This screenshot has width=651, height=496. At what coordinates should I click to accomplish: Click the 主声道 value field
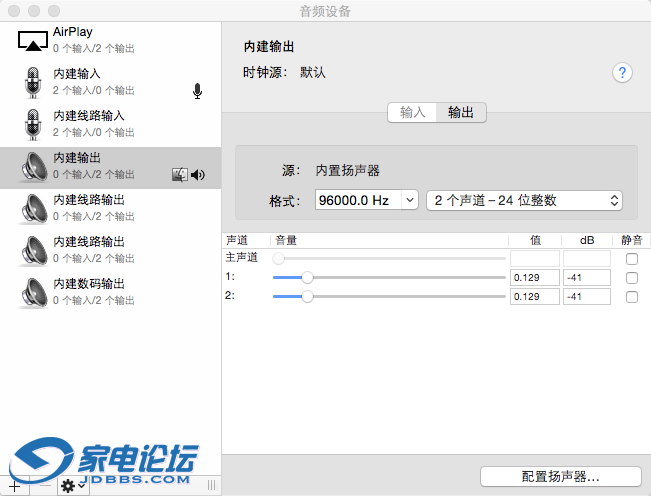[x=535, y=259]
